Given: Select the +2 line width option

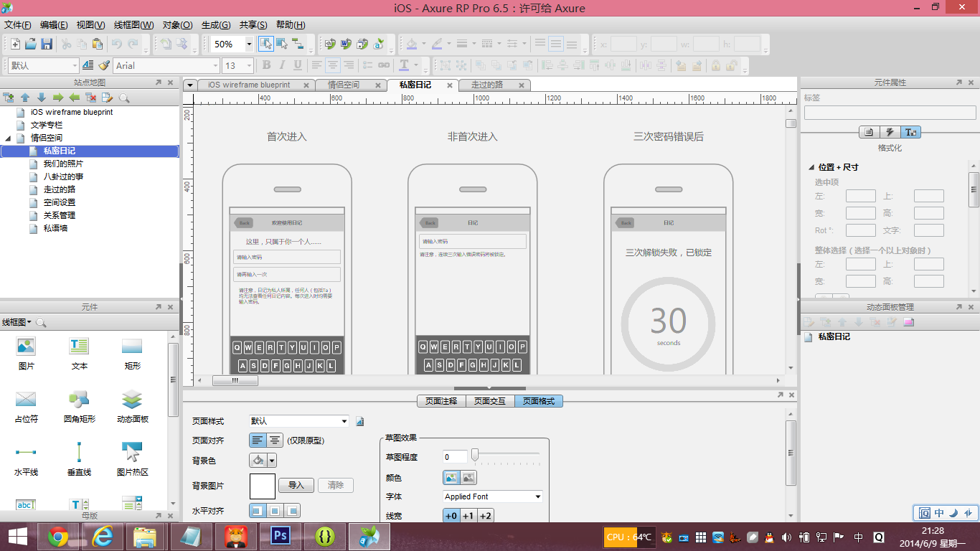Looking at the screenshot, I should point(486,516).
